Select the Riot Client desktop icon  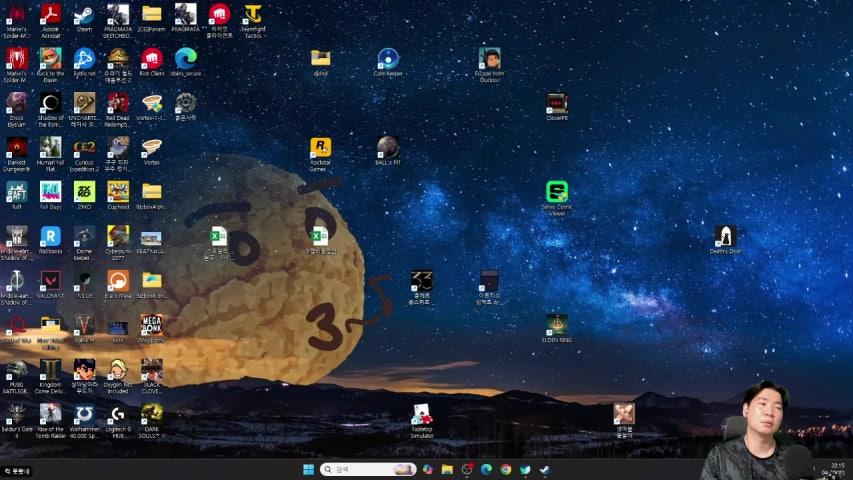(151, 58)
